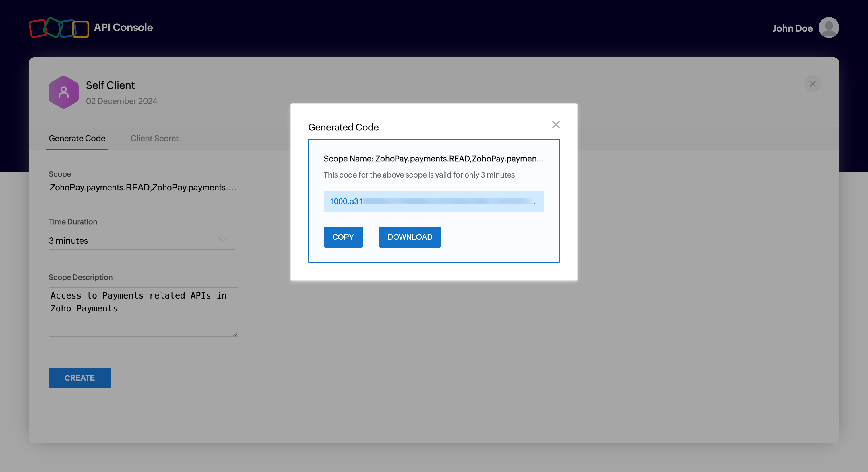Click the Scope Name text in dialog

tap(433, 159)
